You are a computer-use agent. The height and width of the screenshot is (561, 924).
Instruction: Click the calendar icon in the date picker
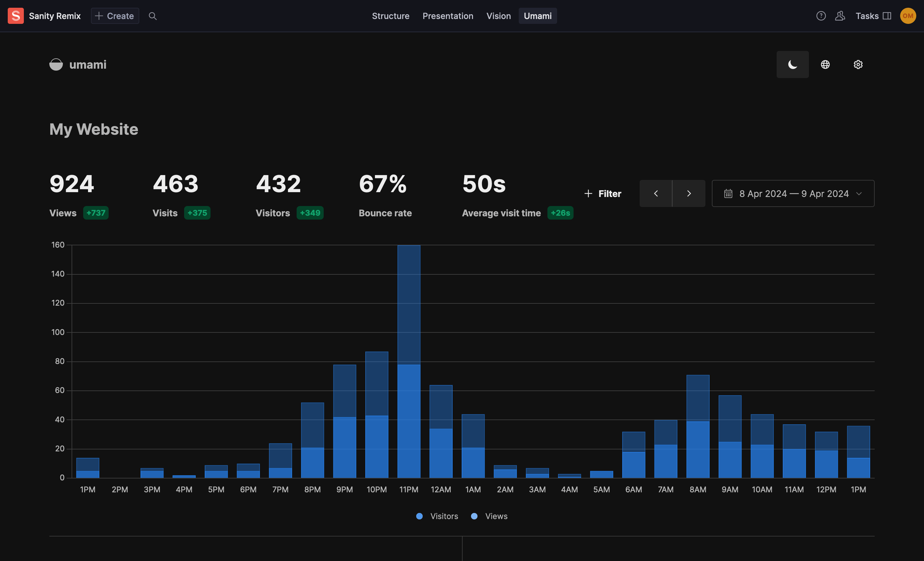point(728,193)
